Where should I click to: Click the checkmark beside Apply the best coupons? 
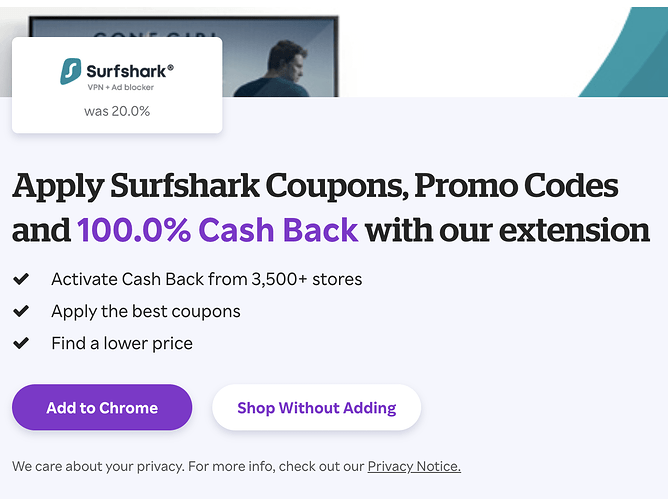click(x=21, y=311)
